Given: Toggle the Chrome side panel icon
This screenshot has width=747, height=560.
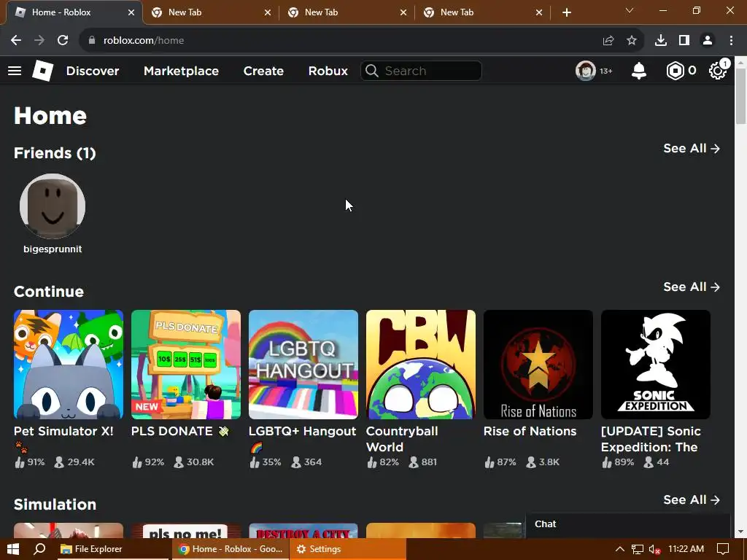Looking at the screenshot, I should [684, 41].
